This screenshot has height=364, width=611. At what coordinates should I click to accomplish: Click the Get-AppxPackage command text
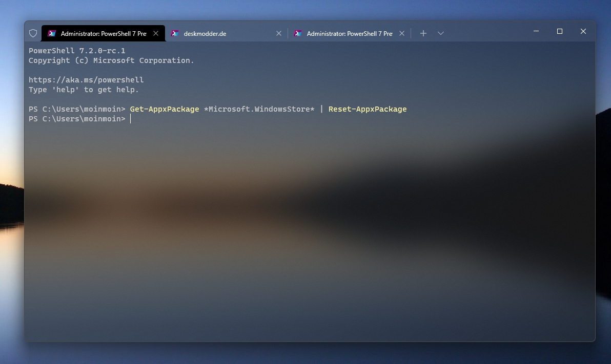tap(165, 109)
